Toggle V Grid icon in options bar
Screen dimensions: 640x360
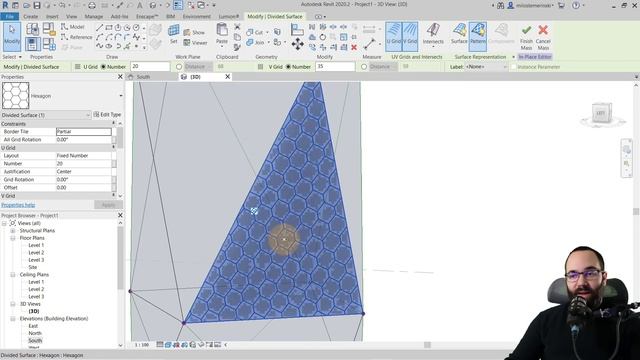coord(260,67)
